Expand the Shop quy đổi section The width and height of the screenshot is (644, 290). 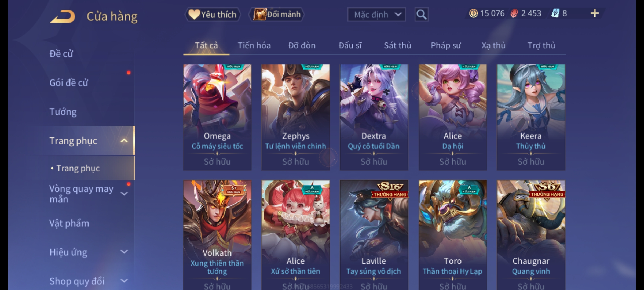click(x=124, y=281)
